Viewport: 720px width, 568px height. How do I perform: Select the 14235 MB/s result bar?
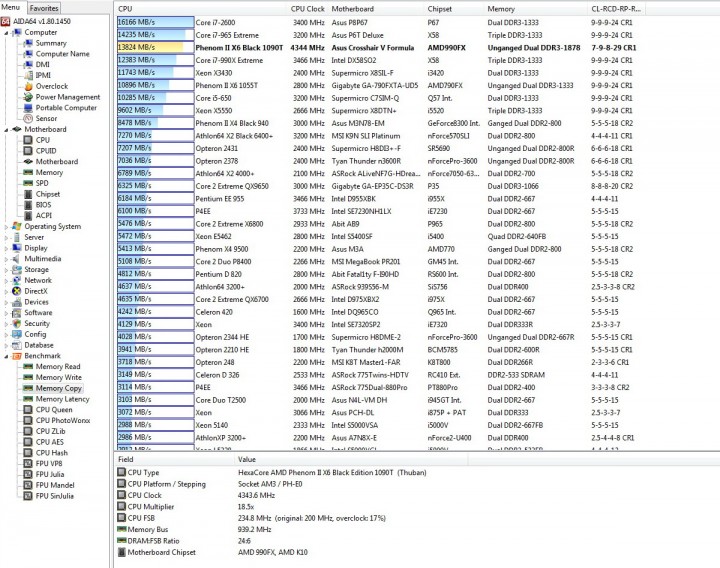156,35
